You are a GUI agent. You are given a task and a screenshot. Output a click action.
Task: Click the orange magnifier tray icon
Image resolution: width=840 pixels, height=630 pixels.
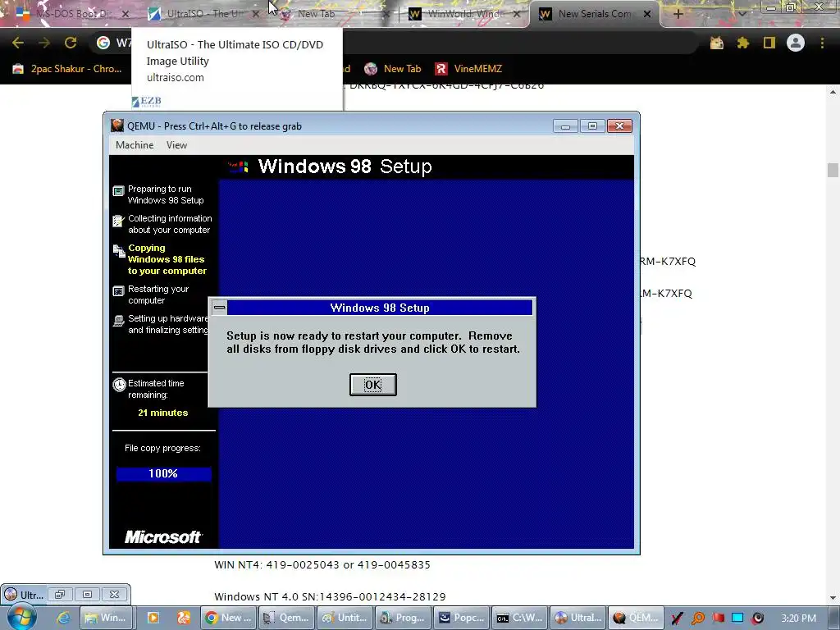pyautogui.click(x=698, y=619)
